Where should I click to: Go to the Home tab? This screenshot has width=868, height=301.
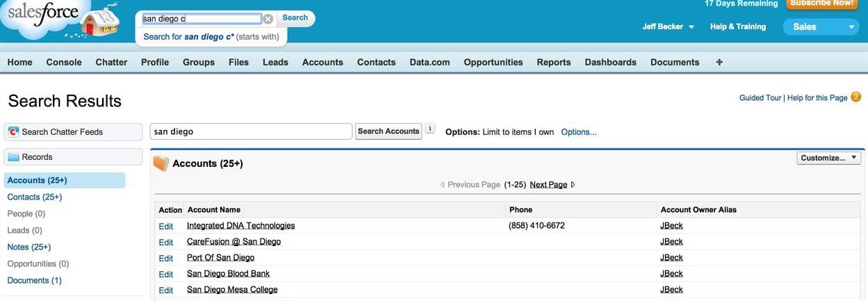pos(20,62)
